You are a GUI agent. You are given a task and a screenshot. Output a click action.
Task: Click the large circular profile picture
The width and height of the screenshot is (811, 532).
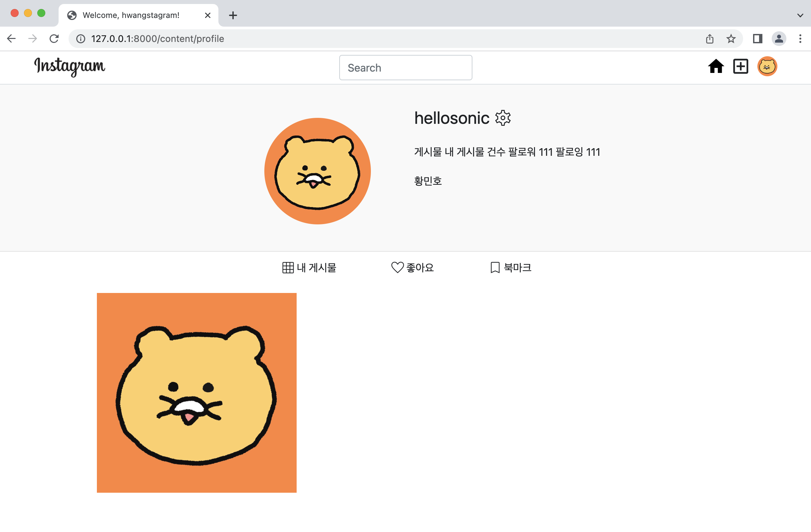(x=317, y=171)
